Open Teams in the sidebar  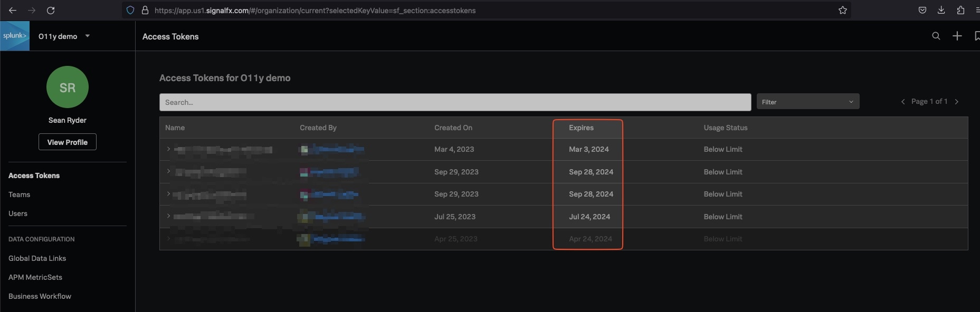20,194
